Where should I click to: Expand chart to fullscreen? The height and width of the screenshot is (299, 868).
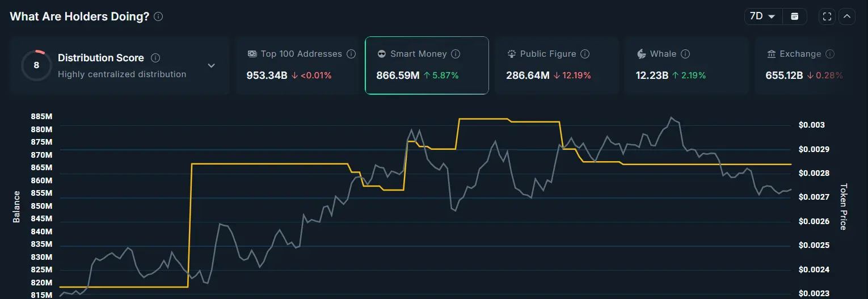(x=827, y=16)
